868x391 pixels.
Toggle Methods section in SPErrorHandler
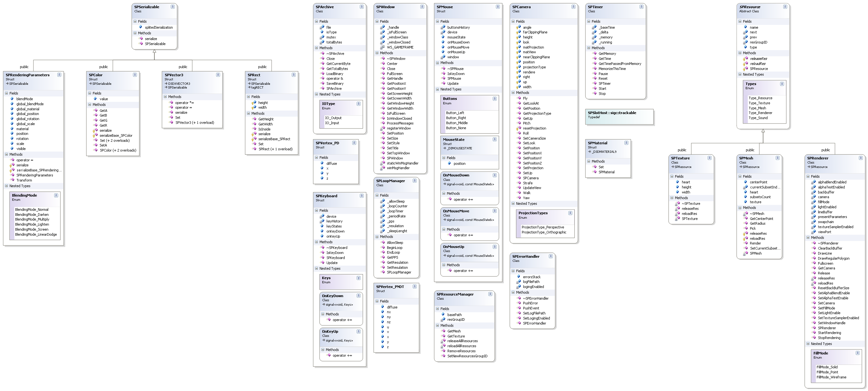point(513,293)
